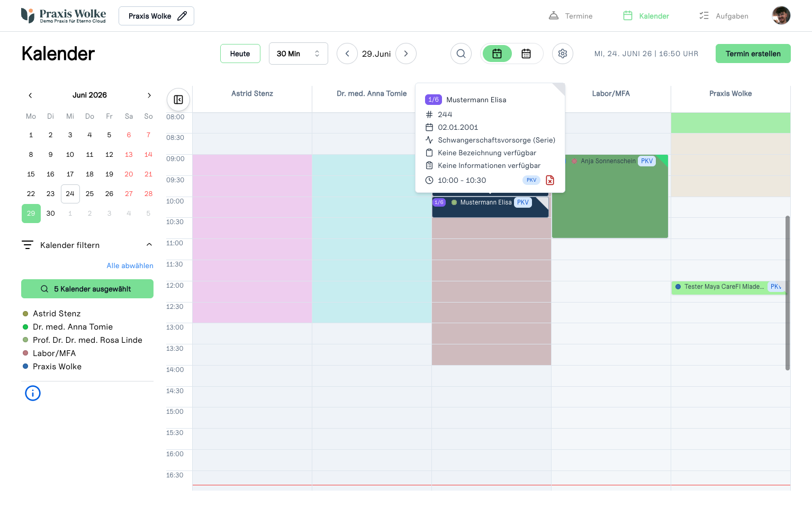Toggle Prof. Dr. Dr. med. Rosa Linde filter
This screenshot has height=506, width=812.
[82, 340]
